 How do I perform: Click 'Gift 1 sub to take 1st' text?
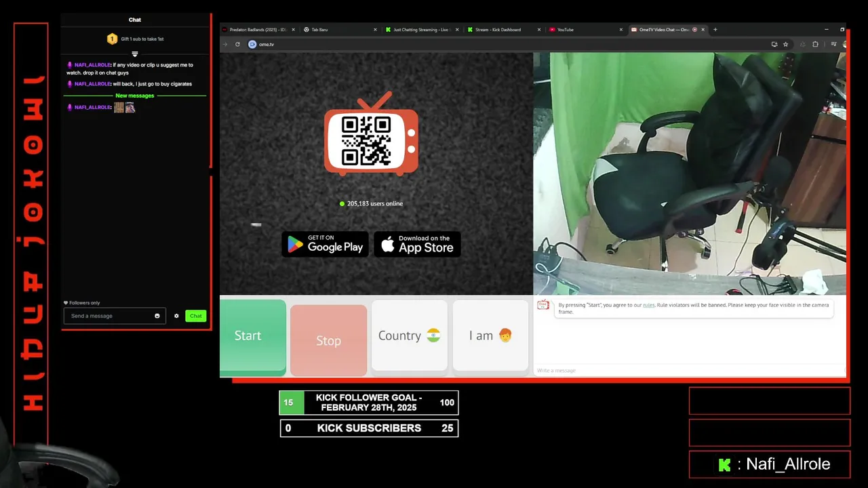pyautogui.click(x=142, y=39)
